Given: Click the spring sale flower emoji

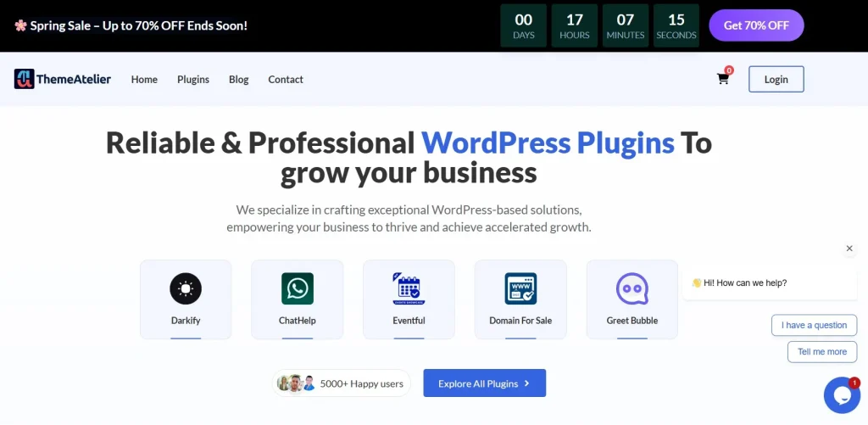Looking at the screenshot, I should [20, 25].
